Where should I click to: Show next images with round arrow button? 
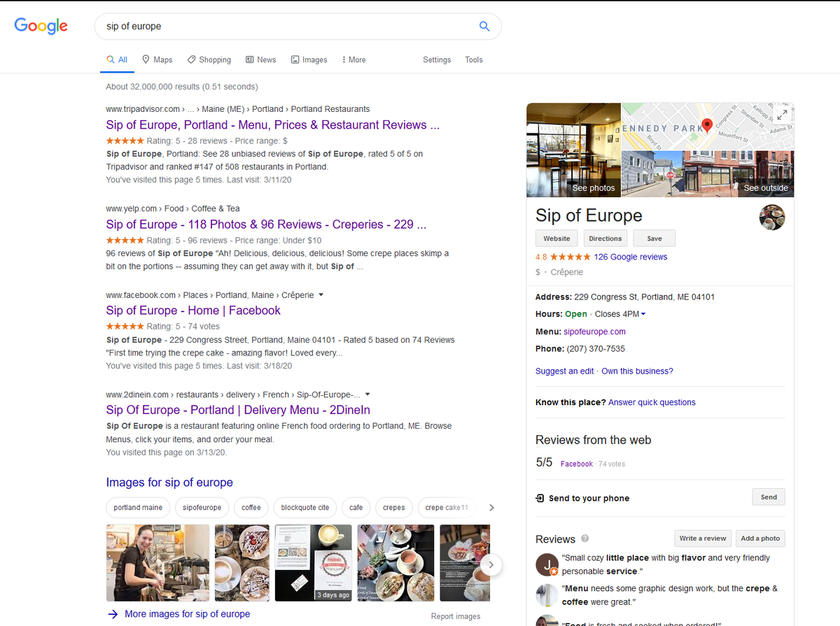tap(491, 564)
